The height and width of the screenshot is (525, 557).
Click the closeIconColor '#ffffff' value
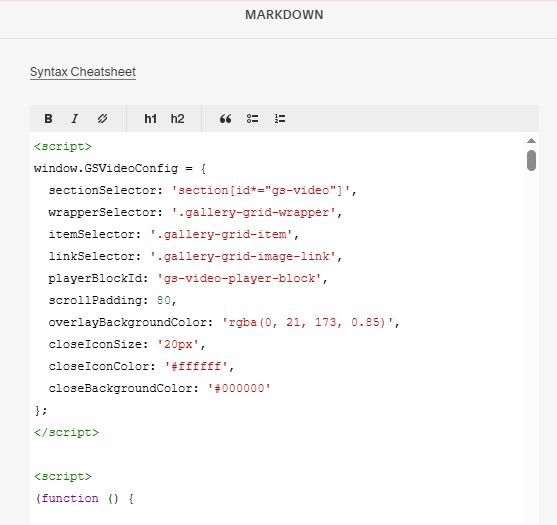[x=196, y=367]
